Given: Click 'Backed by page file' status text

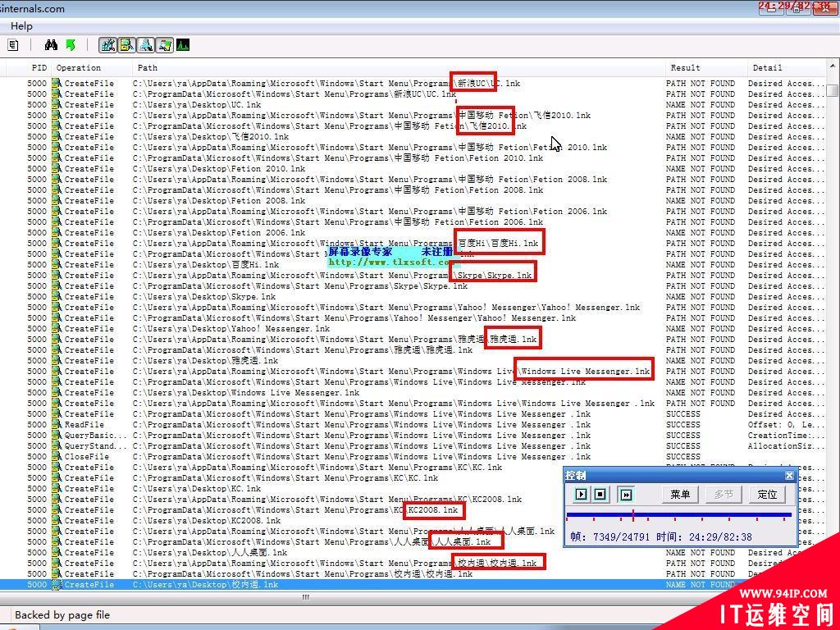Looking at the screenshot, I should tap(62, 615).
